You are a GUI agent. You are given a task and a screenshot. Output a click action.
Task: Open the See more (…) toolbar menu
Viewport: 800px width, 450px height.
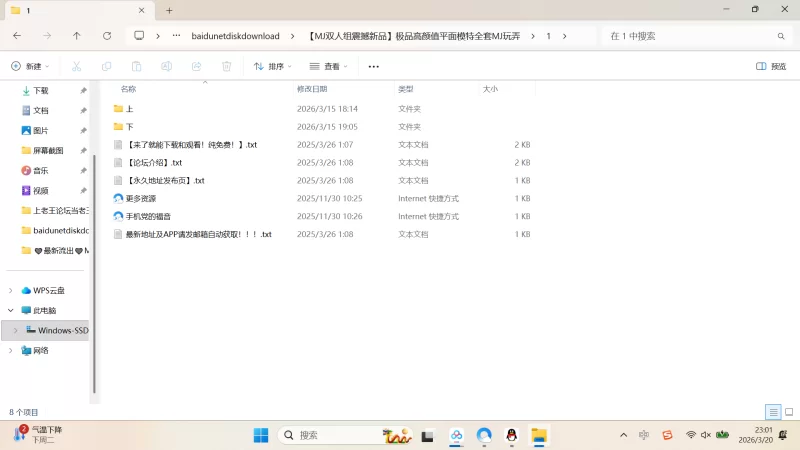coord(374,66)
